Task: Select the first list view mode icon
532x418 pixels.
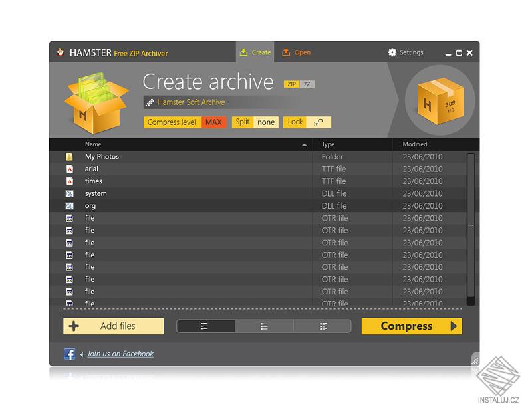Action: [x=205, y=326]
